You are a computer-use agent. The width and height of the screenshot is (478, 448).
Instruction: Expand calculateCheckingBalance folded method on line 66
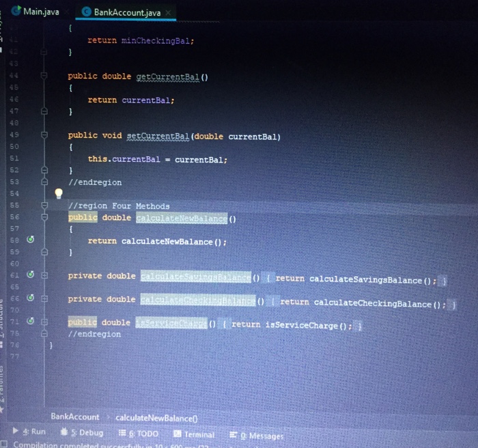click(44, 298)
